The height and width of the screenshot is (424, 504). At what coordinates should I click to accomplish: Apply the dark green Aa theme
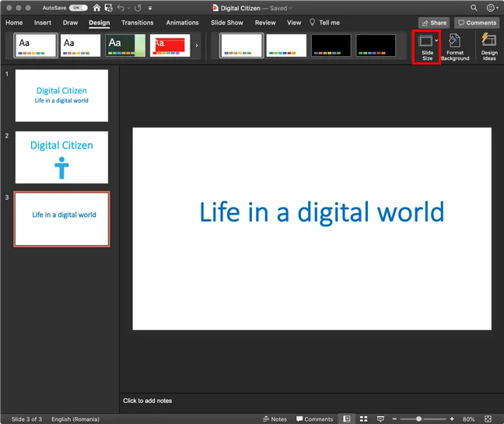pos(125,45)
